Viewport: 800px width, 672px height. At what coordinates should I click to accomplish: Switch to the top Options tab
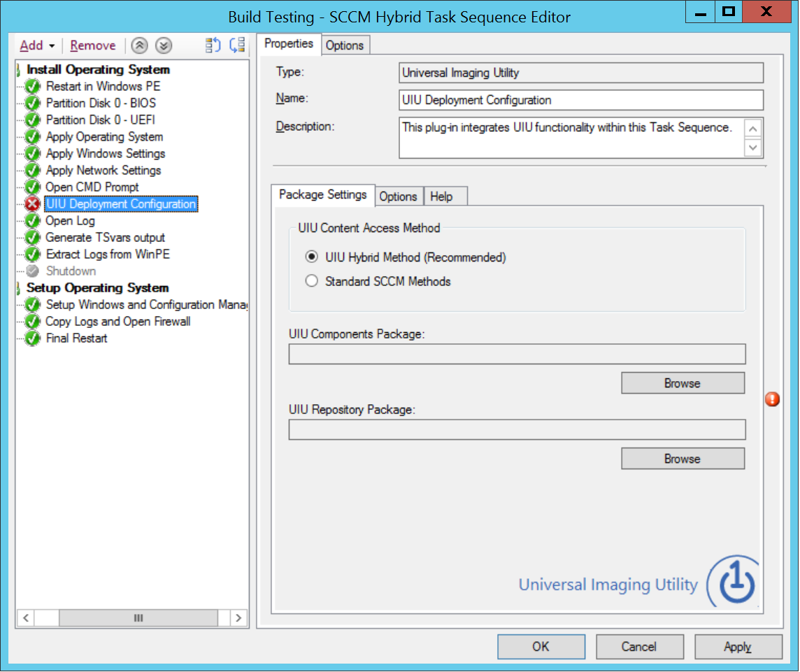(x=345, y=45)
